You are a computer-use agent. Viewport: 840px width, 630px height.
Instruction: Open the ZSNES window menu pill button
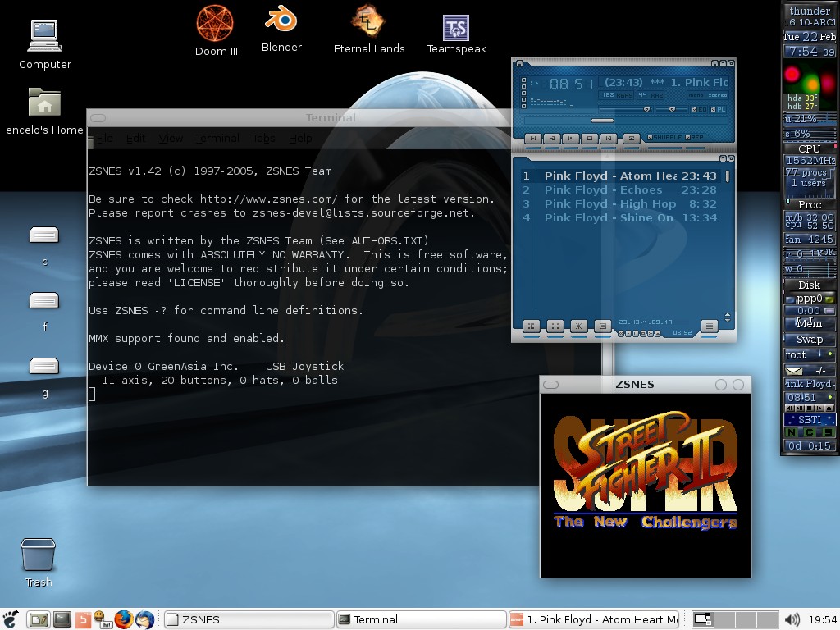pyautogui.click(x=550, y=385)
